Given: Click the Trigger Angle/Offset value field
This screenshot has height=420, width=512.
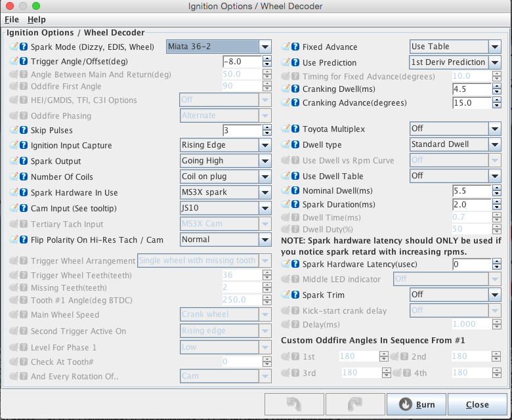Looking at the screenshot, I should (x=242, y=61).
